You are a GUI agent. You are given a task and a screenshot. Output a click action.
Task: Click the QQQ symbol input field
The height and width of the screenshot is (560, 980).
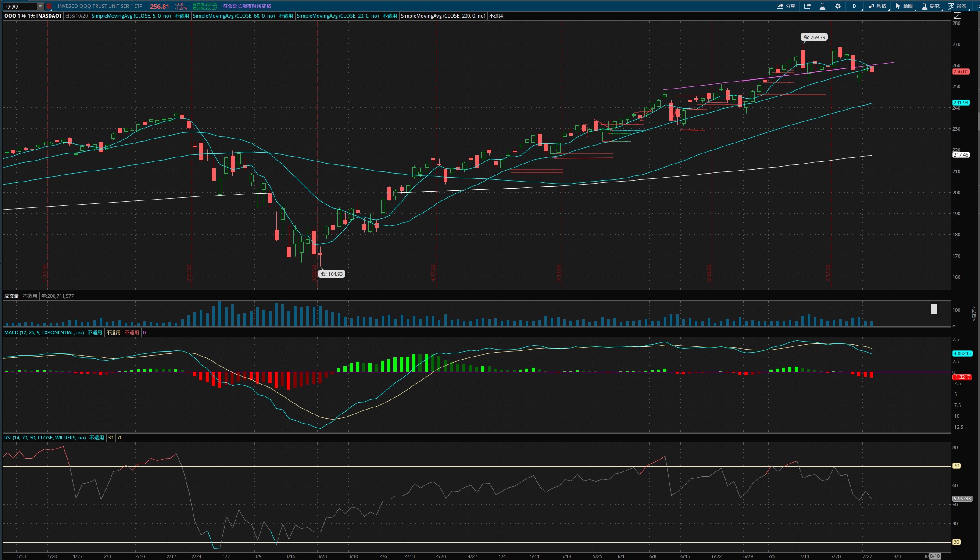coord(21,6)
